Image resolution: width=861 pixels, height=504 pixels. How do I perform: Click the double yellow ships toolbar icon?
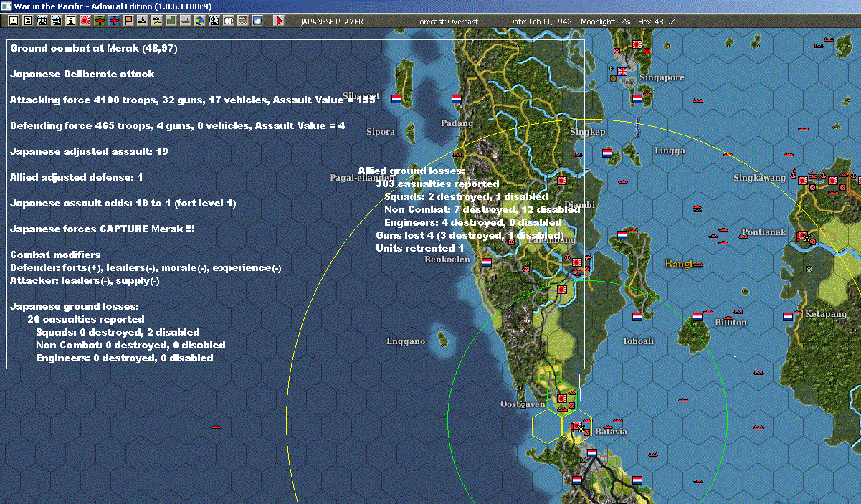[156, 21]
